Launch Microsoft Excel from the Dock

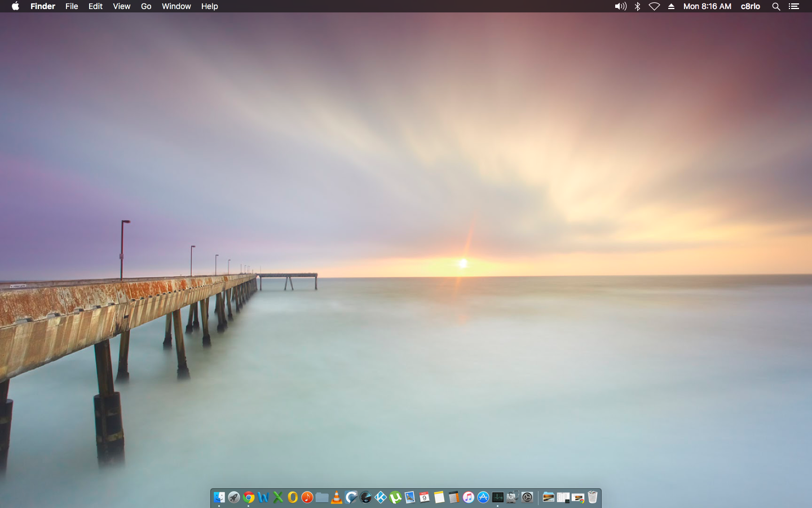point(278,497)
